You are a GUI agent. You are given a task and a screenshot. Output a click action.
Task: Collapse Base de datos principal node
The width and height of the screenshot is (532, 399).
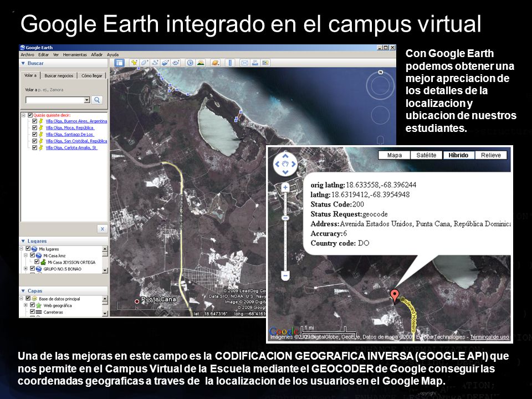[x=22, y=299]
